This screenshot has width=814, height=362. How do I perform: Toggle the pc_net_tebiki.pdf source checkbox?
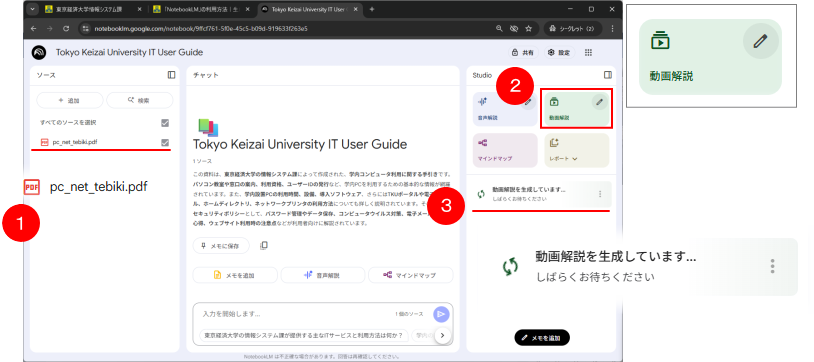pyautogui.click(x=165, y=142)
